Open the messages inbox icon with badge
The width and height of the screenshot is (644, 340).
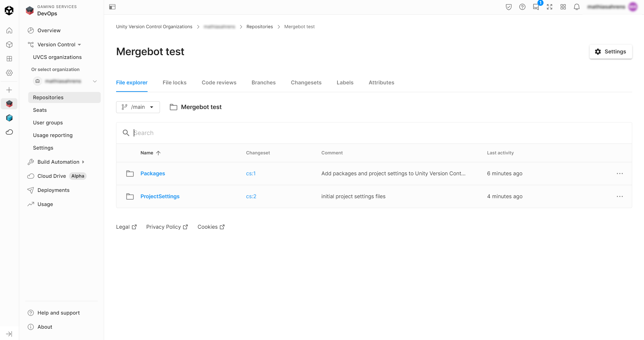[536, 7]
